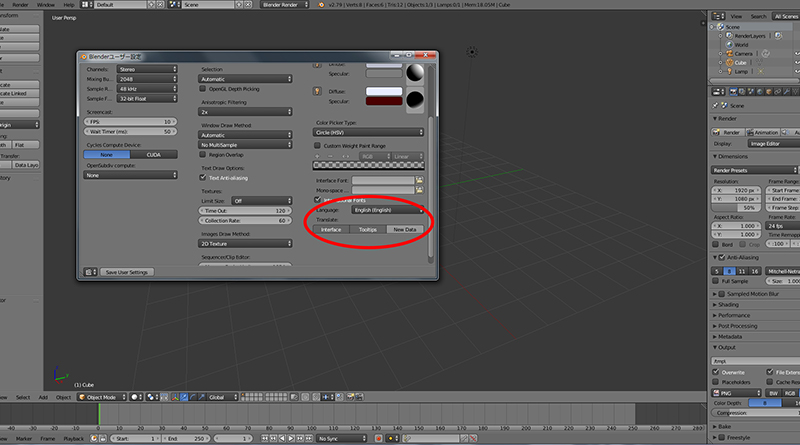
Task: Toggle Text Anti-aliasing checkbox
Action: pos(206,177)
